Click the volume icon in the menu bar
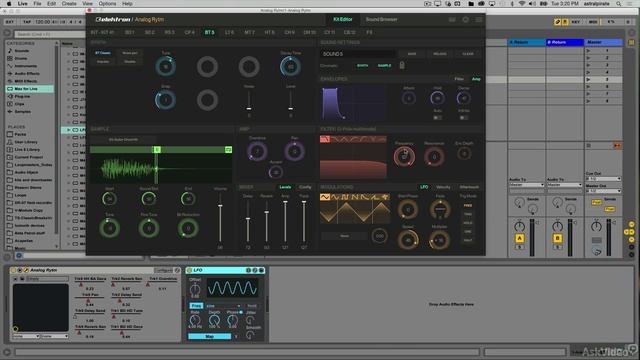The image size is (640, 360). point(532,4)
